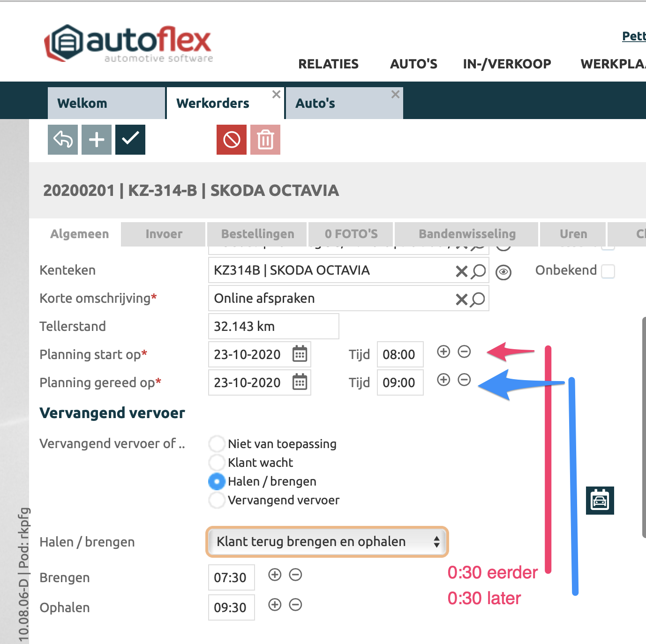Click the back arrow toolbar button

63,140
